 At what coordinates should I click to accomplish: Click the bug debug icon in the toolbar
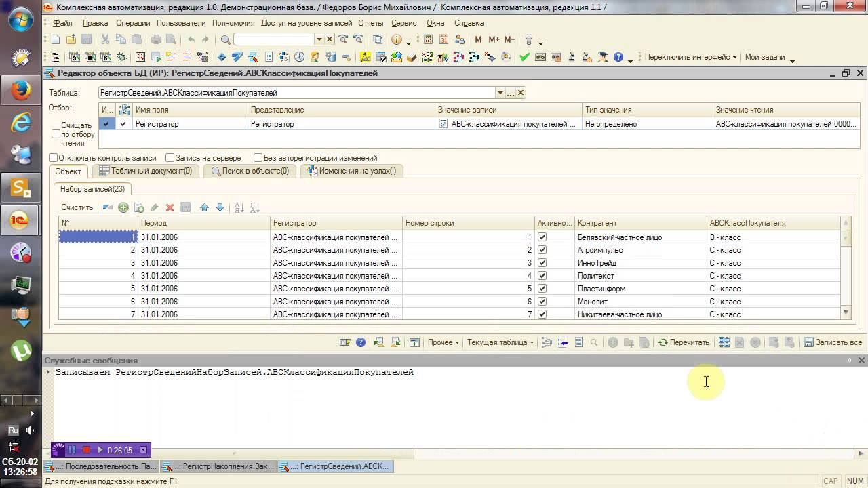tap(121, 57)
